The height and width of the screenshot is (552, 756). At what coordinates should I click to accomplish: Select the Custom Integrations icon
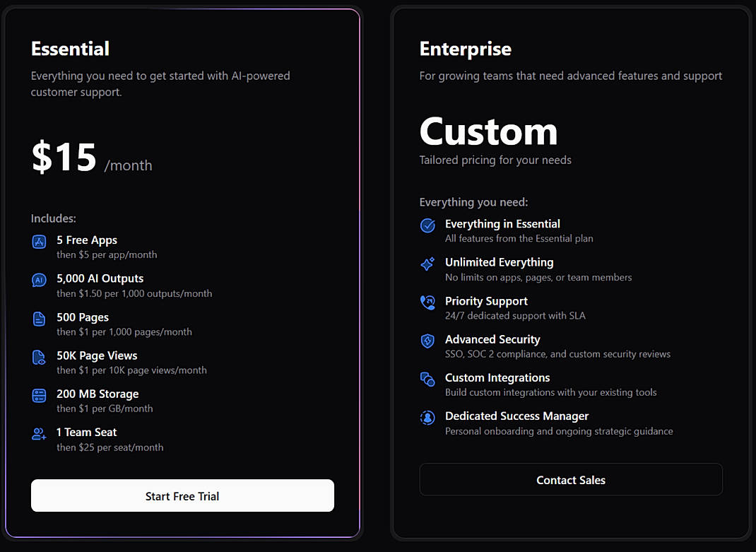point(427,379)
